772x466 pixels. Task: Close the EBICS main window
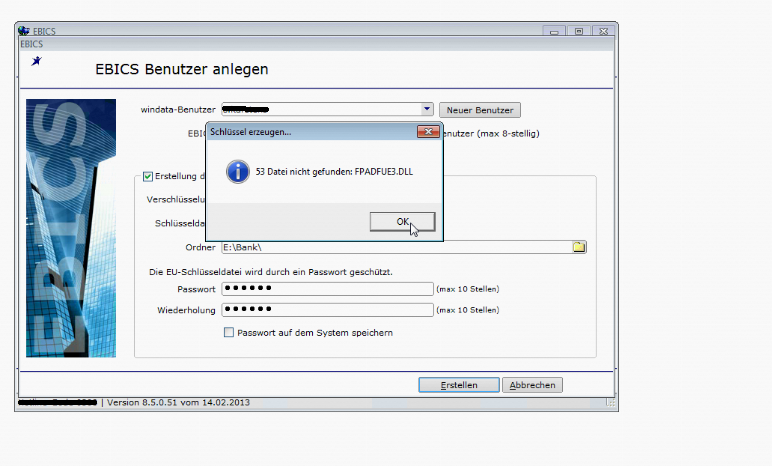tap(604, 31)
